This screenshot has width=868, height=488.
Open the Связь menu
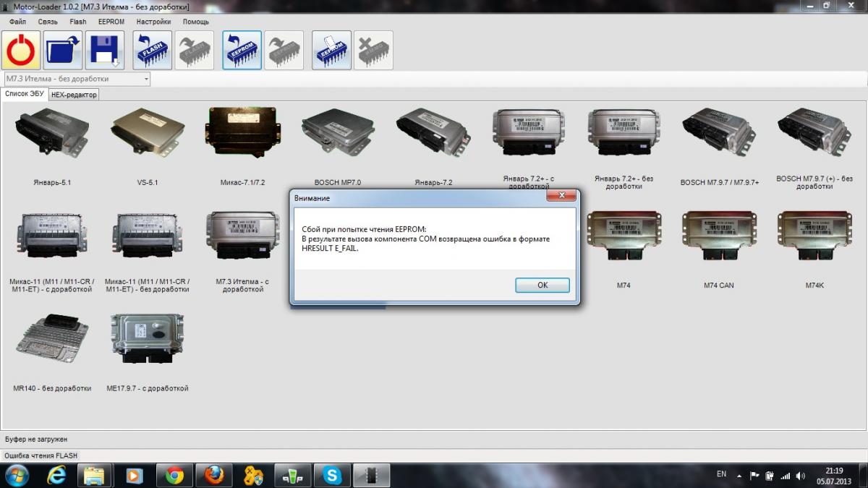(48, 22)
